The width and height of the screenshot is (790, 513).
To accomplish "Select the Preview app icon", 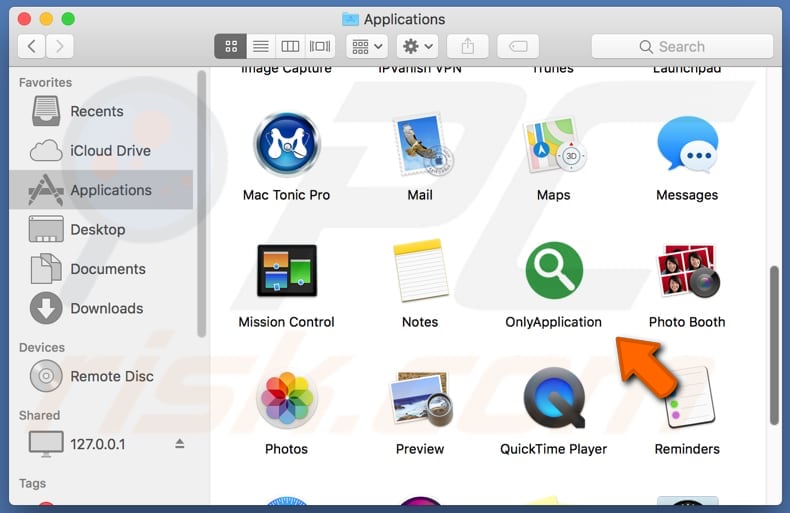I will coord(421,399).
